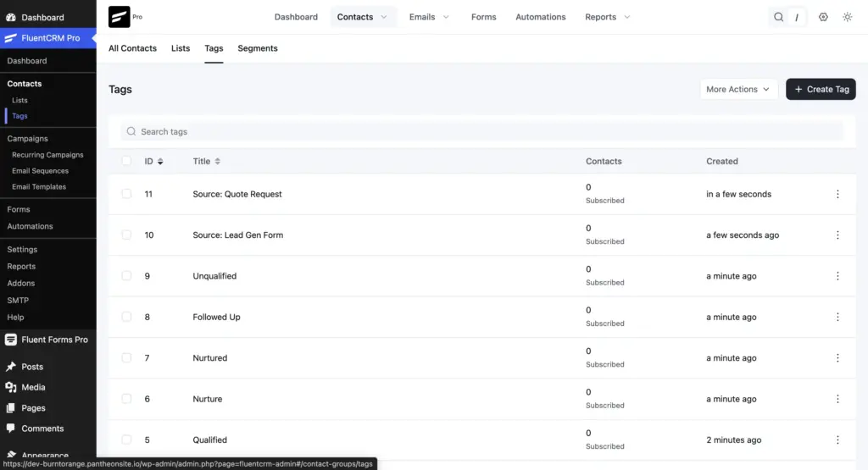Open Forms in top navigation bar
Screen dimensions: 868x470
click(484, 17)
